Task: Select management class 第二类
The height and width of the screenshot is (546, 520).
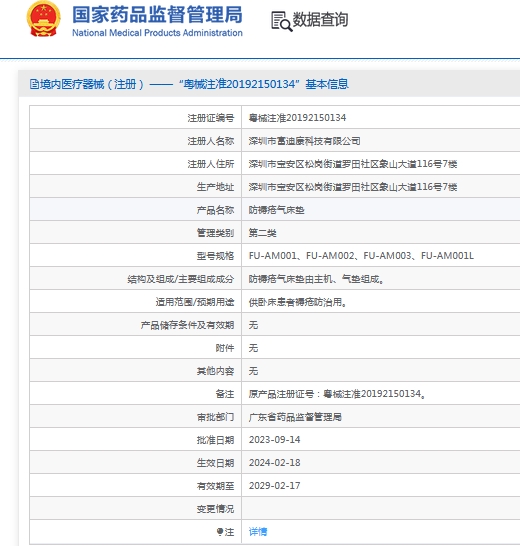Action: 262,233
